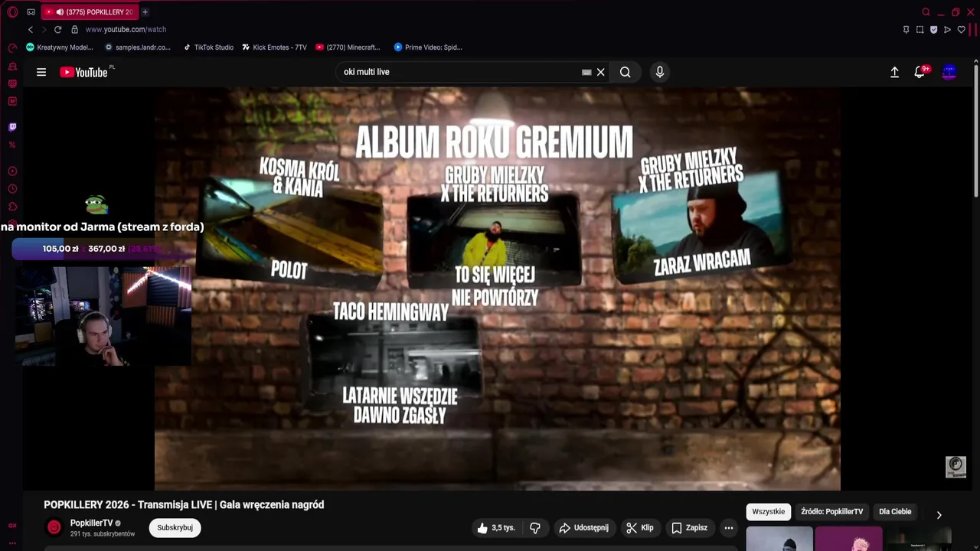Select the Dla Ciebie filter chip
This screenshot has height=551, width=980.
click(x=895, y=511)
